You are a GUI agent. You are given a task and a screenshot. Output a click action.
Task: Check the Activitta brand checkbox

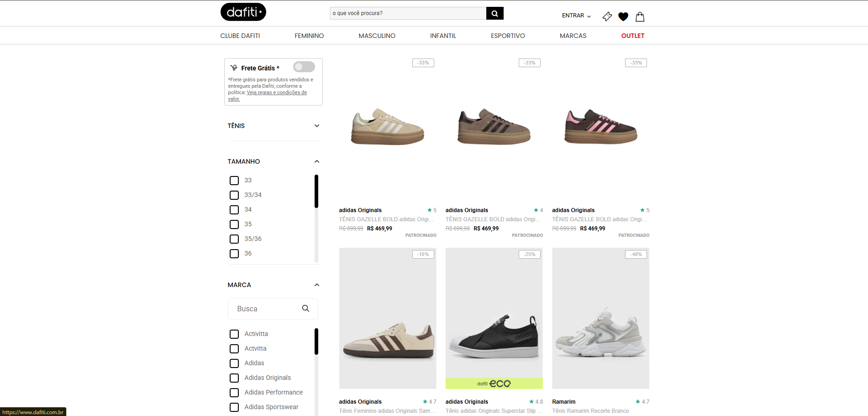pos(234,334)
